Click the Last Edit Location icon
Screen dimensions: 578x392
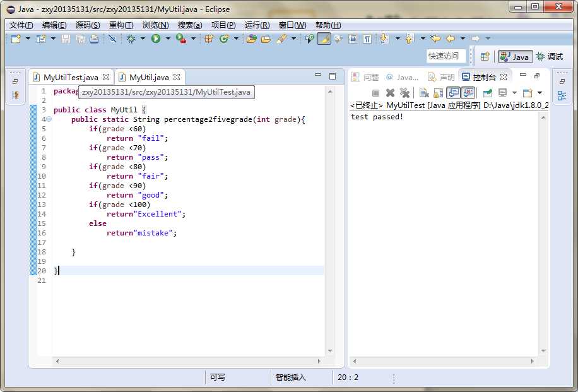(x=435, y=39)
